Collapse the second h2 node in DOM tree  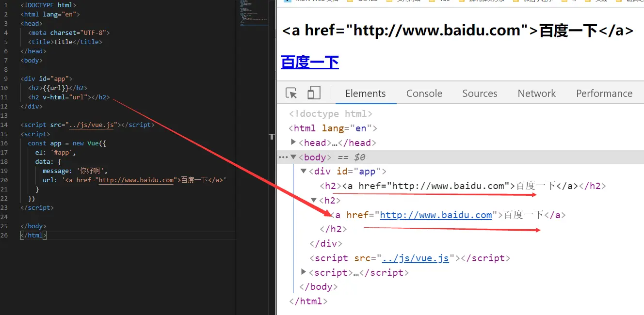pyautogui.click(x=314, y=200)
